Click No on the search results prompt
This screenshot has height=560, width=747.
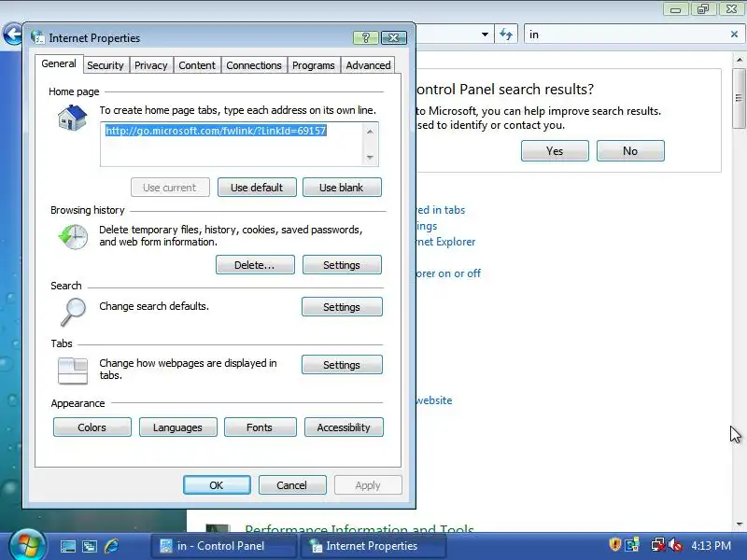click(630, 151)
